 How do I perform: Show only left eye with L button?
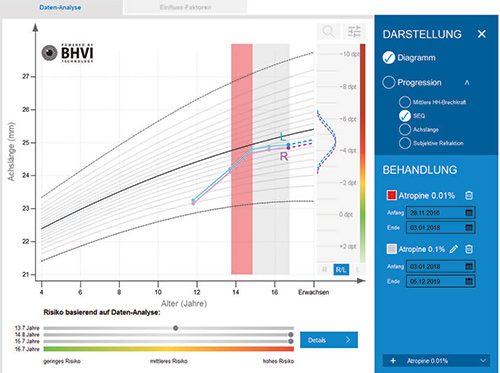click(x=357, y=269)
